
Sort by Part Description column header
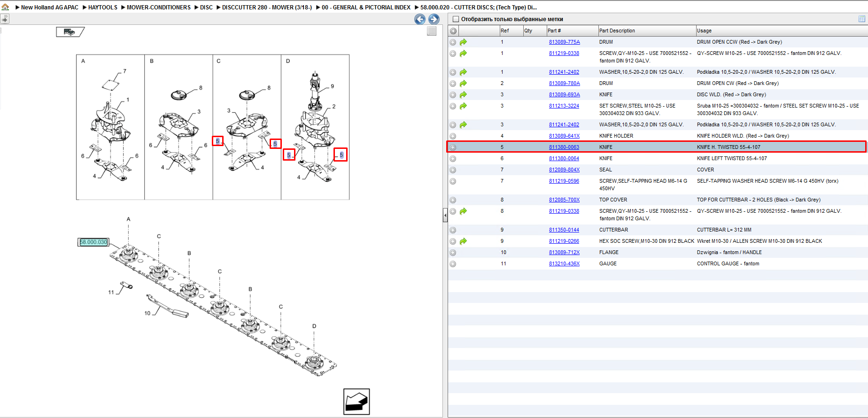pos(647,31)
